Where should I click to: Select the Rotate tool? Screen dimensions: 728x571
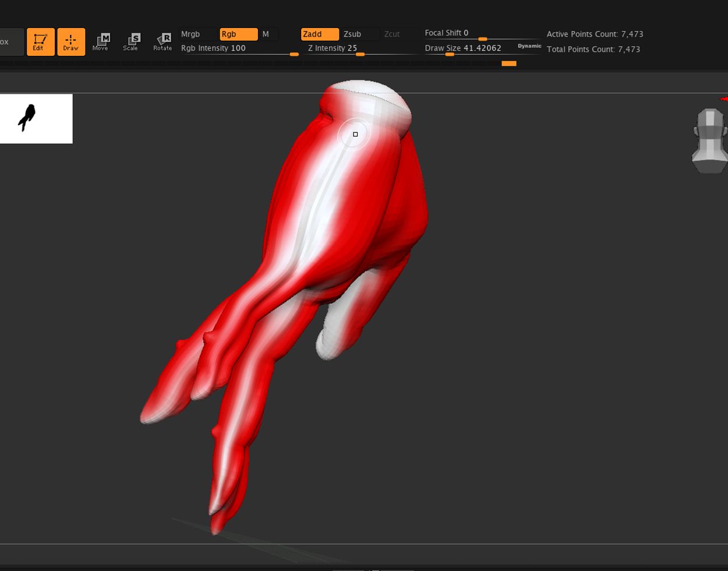coord(162,42)
